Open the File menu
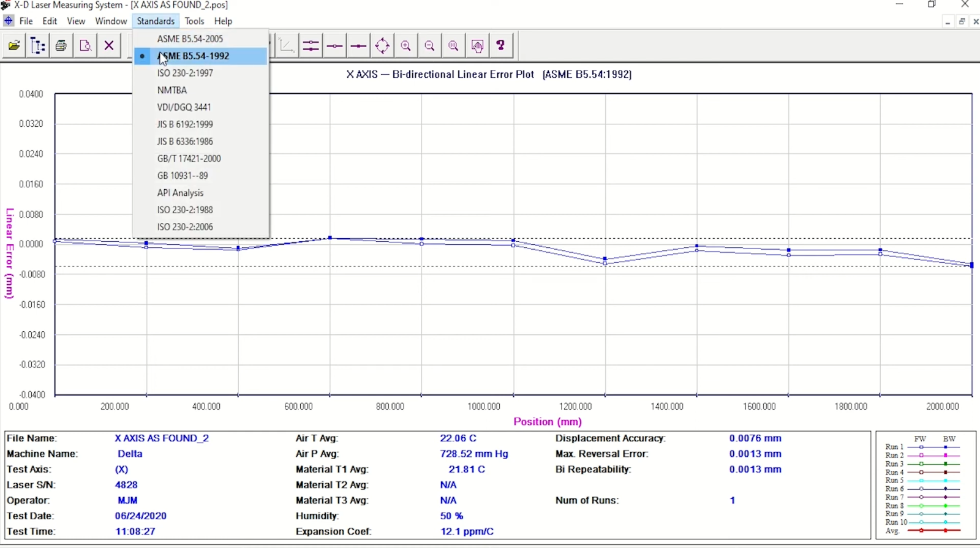Screen dimensions: 980x548 click(26, 21)
